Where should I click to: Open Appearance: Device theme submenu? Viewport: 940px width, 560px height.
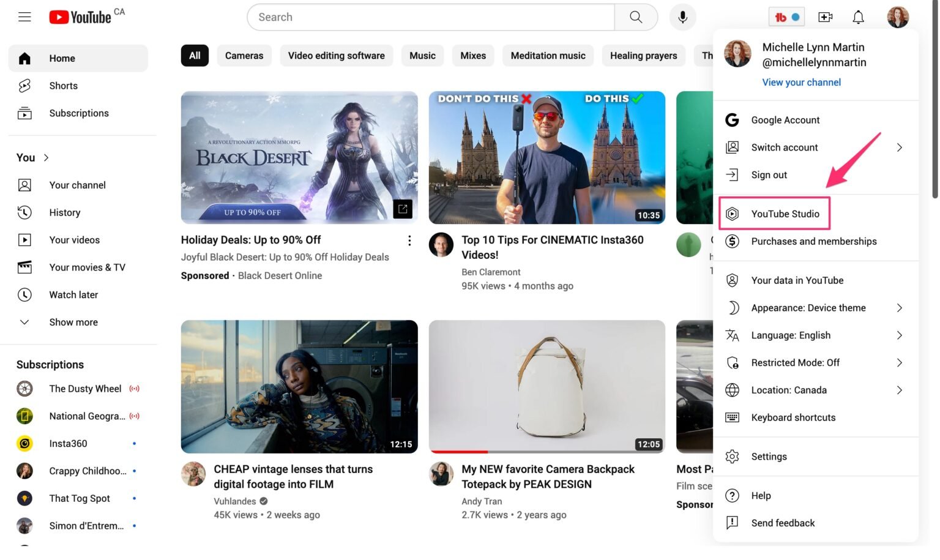[x=808, y=307]
